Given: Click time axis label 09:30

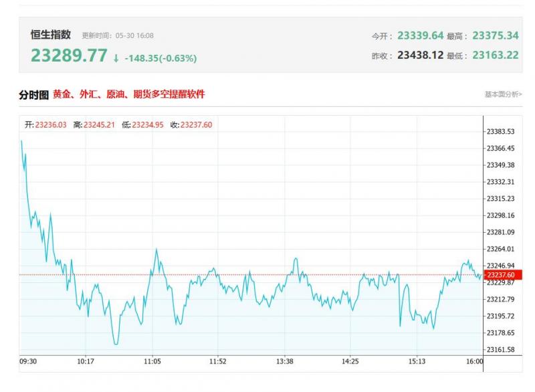Looking at the screenshot, I should pos(28,361).
